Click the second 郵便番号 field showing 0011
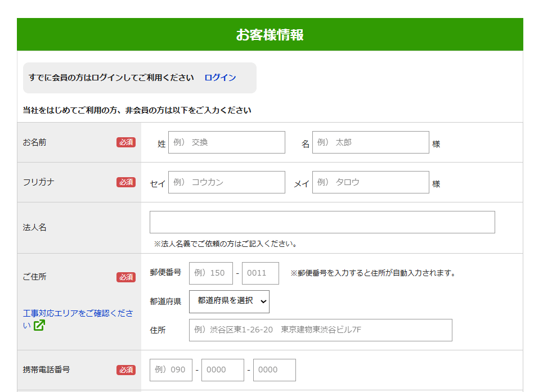The height and width of the screenshot is (392, 534). [x=260, y=273]
